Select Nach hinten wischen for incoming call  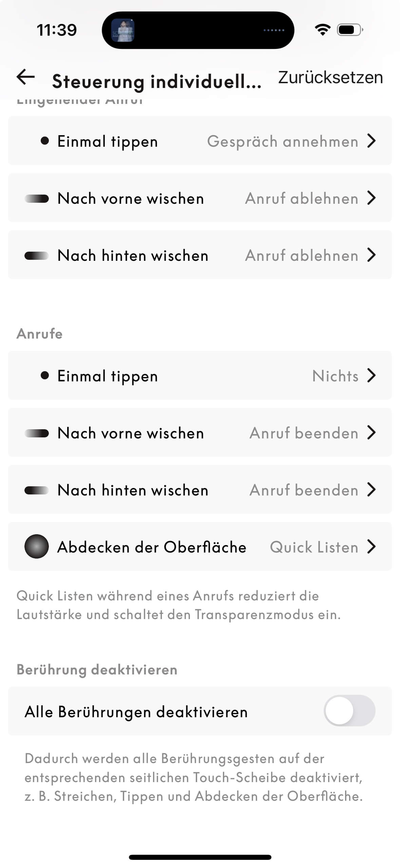pos(133,255)
